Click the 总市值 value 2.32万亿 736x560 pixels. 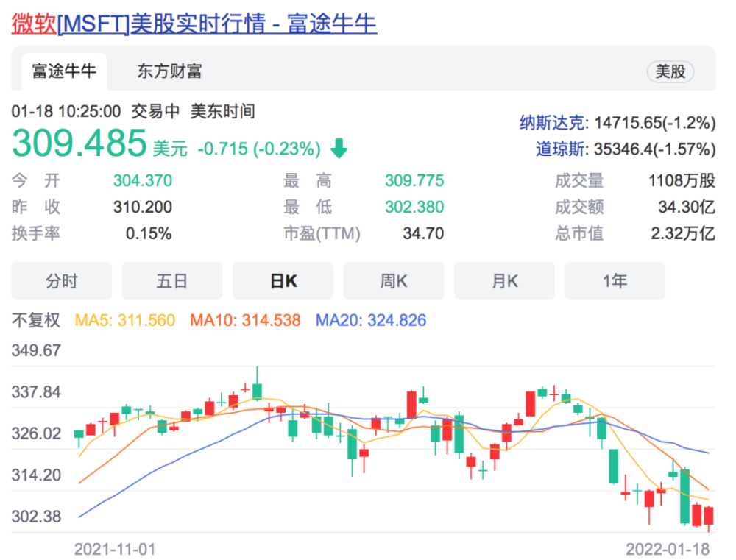683,233
